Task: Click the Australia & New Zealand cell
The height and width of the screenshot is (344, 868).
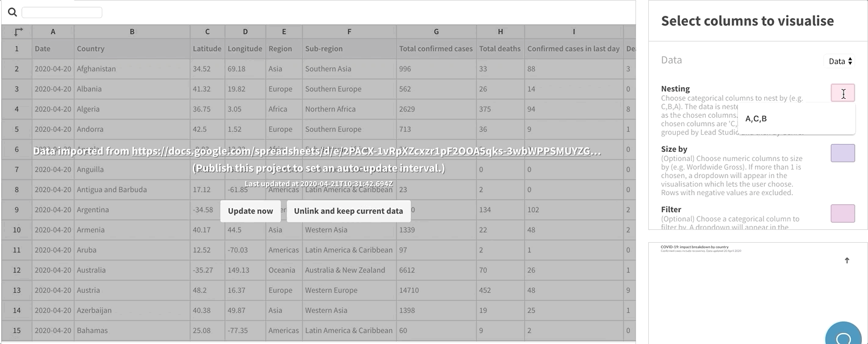Action: tap(350, 270)
